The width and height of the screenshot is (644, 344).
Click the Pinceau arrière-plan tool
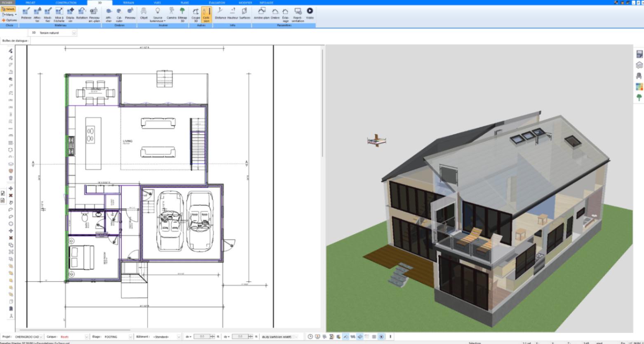click(x=94, y=14)
